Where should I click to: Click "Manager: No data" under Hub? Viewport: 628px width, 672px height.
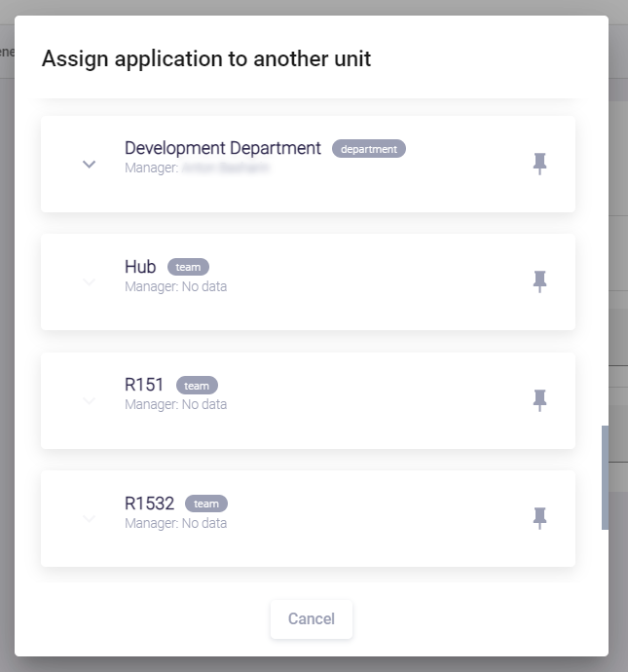tap(175, 286)
